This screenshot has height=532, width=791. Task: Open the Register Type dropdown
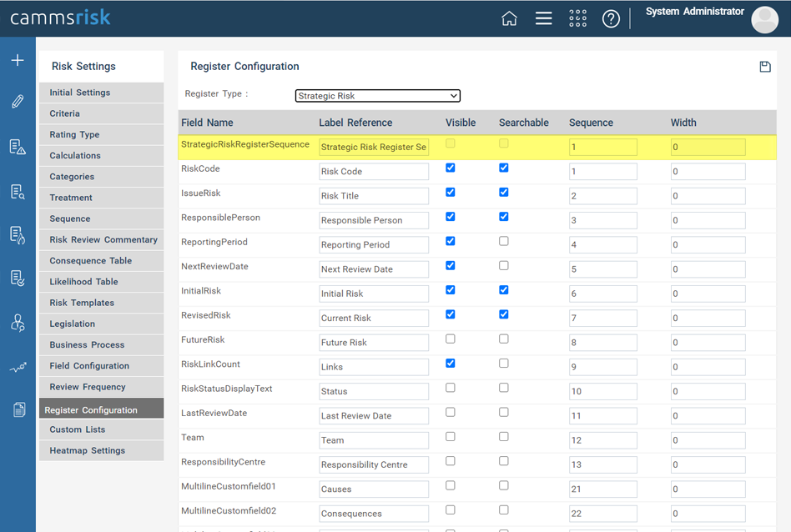tap(377, 96)
